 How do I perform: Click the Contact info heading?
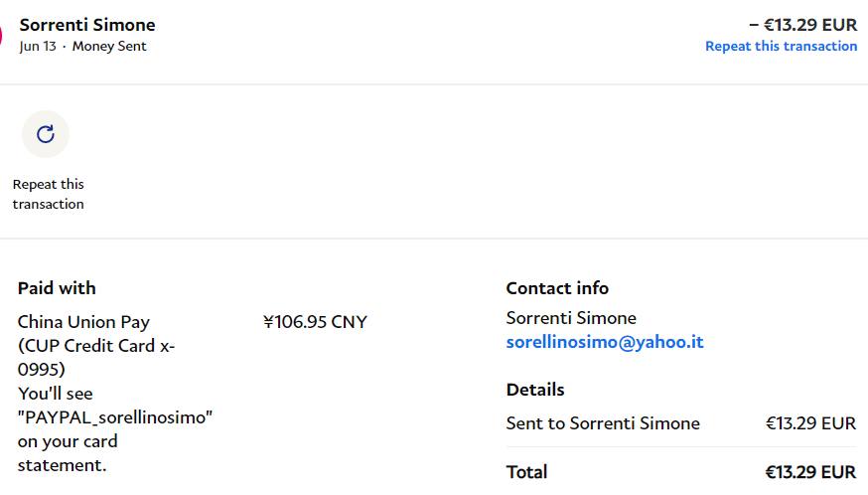pyautogui.click(x=557, y=288)
